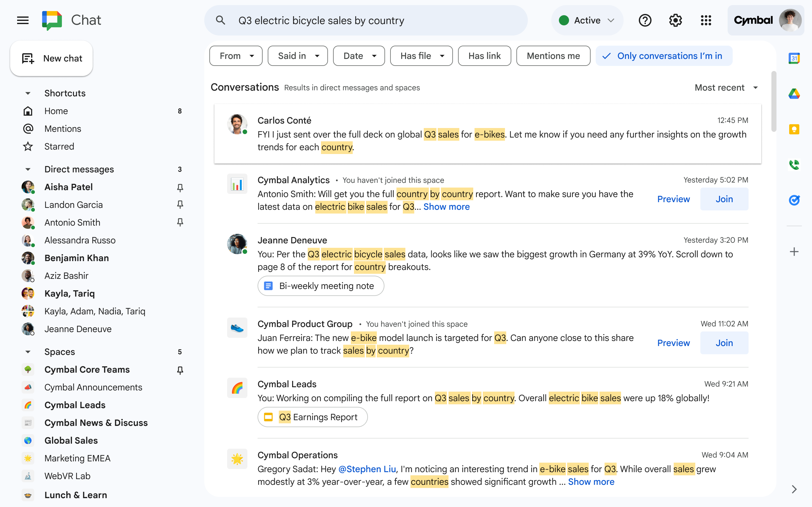Open the Active status dropdown

pyautogui.click(x=587, y=21)
